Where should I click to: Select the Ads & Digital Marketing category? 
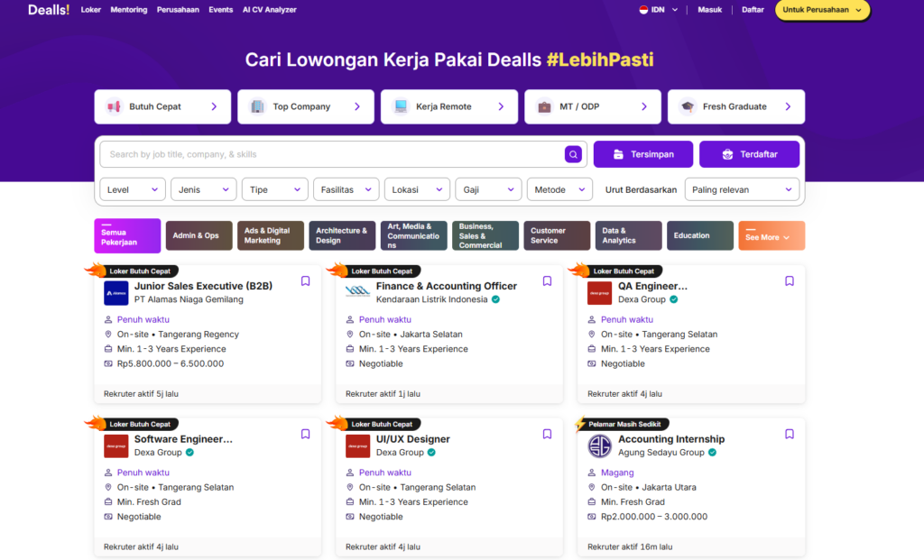pyautogui.click(x=271, y=235)
